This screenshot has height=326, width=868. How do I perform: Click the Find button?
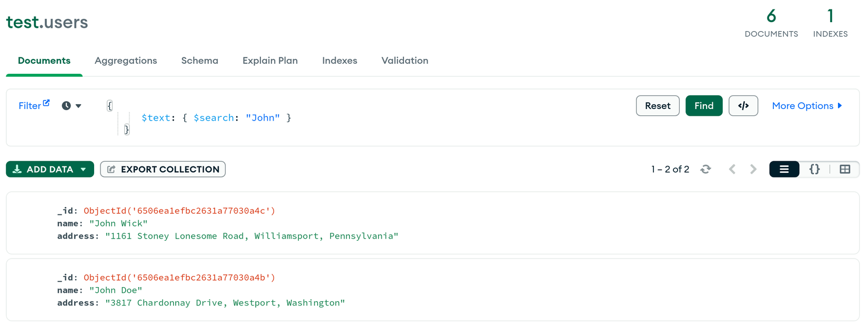(703, 106)
